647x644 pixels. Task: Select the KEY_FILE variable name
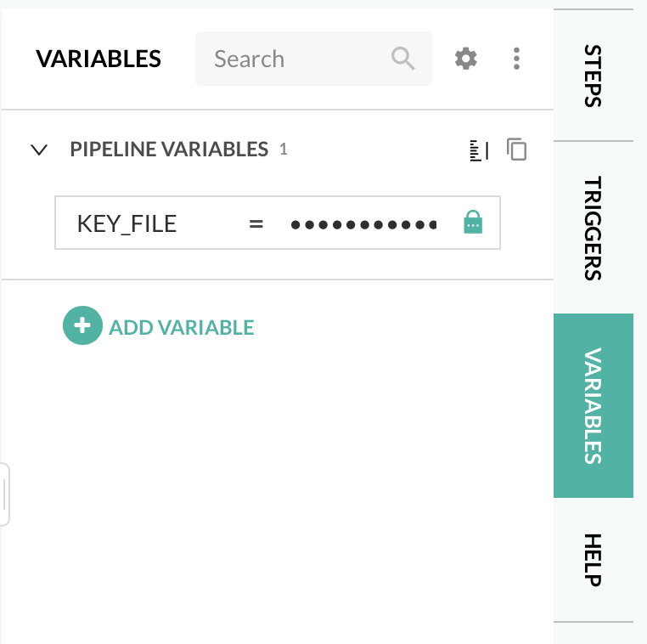pos(127,223)
